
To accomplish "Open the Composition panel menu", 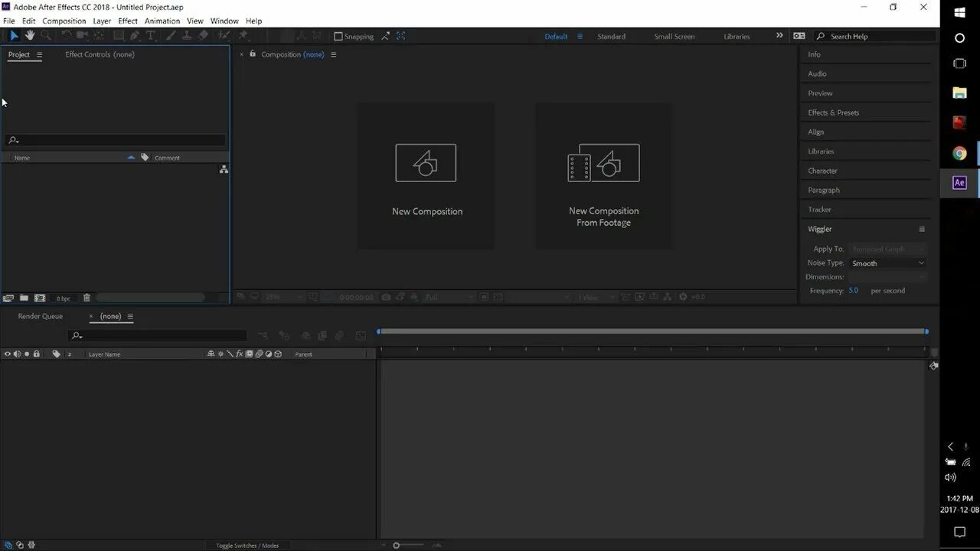I will tap(333, 54).
